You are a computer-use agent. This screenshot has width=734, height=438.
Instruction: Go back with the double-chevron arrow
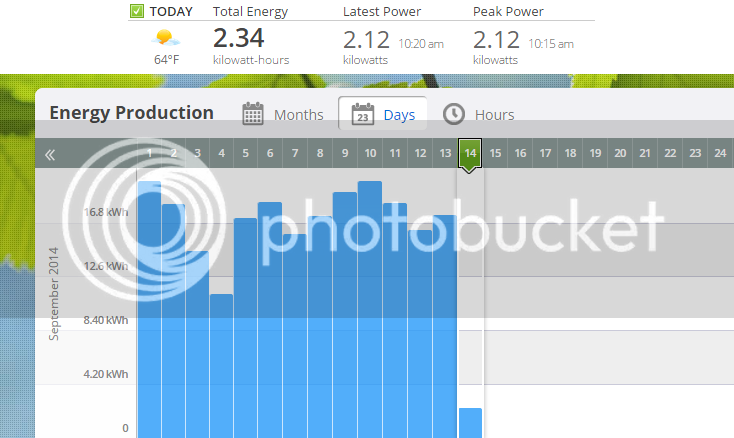point(50,155)
